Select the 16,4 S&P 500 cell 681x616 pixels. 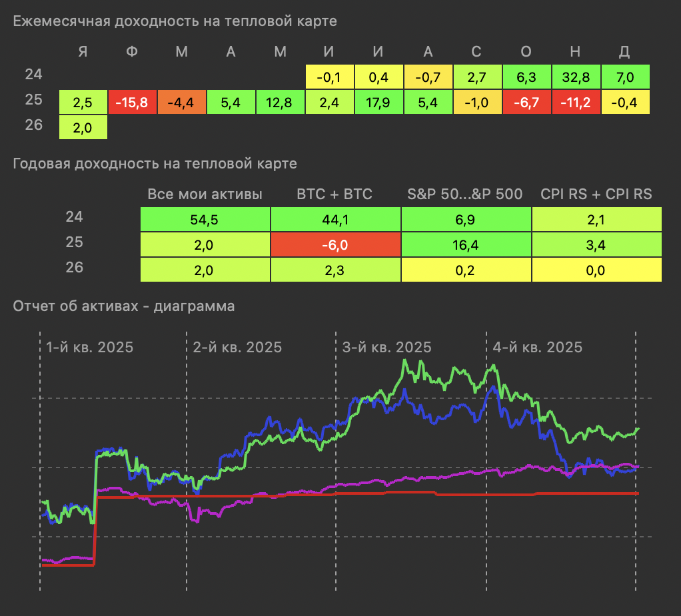[x=466, y=245]
